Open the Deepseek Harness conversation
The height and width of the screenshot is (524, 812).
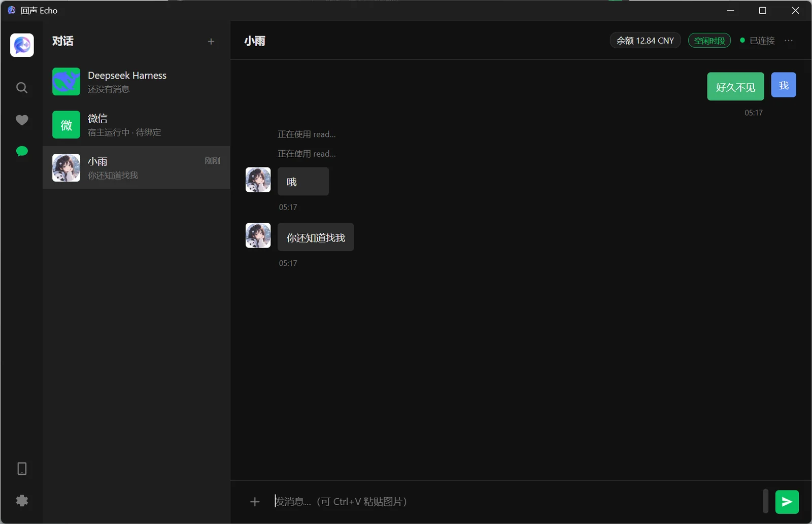coord(136,82)
